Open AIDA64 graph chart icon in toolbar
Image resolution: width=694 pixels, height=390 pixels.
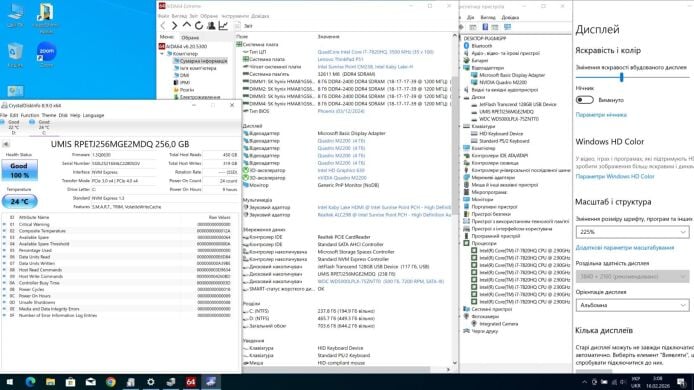click(x=223, y=26)
